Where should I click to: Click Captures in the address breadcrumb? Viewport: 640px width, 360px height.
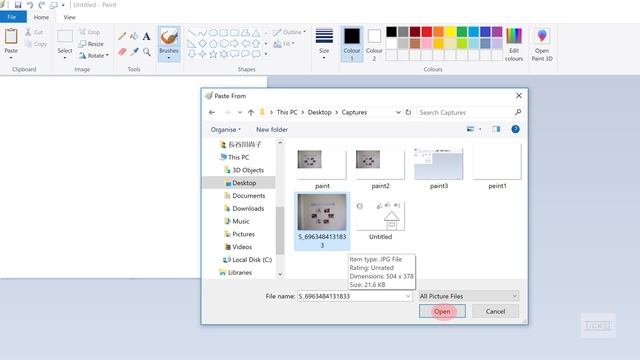tap(354, 112)
